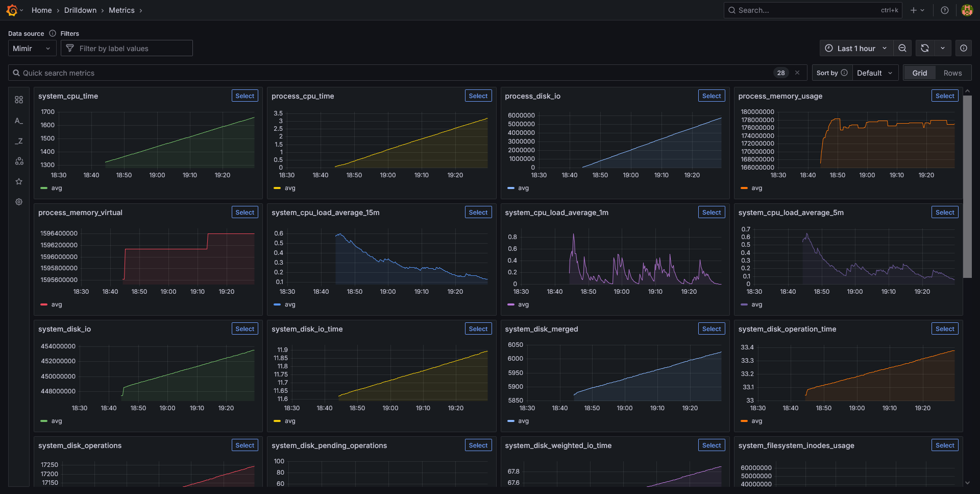This screenshot has width=980, height=494.
Task: Open the Mimir data source dropdown
Action: click(x=31, y=49)
